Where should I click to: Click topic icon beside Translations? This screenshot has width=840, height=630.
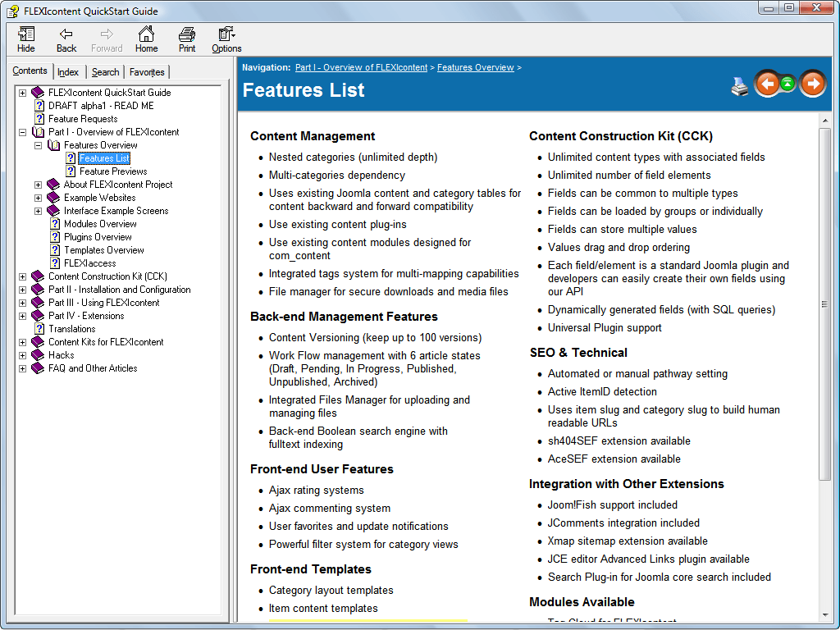(x=39, y=329)
